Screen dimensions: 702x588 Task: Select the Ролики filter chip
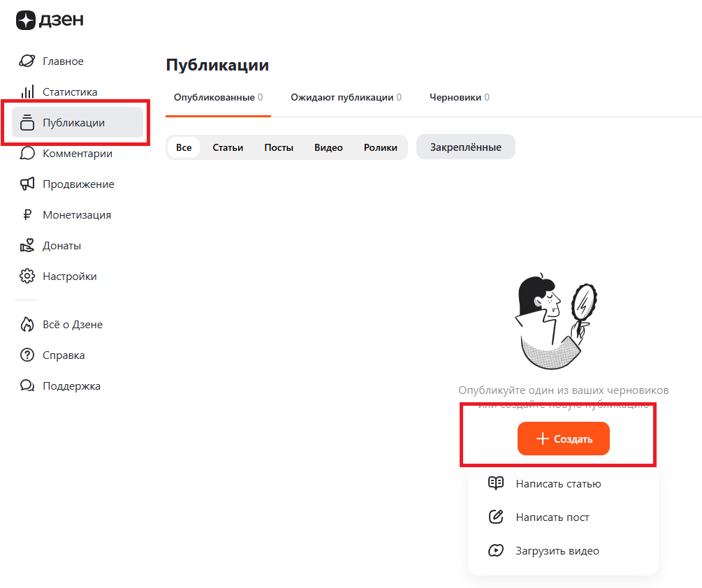tap(381, 147)
